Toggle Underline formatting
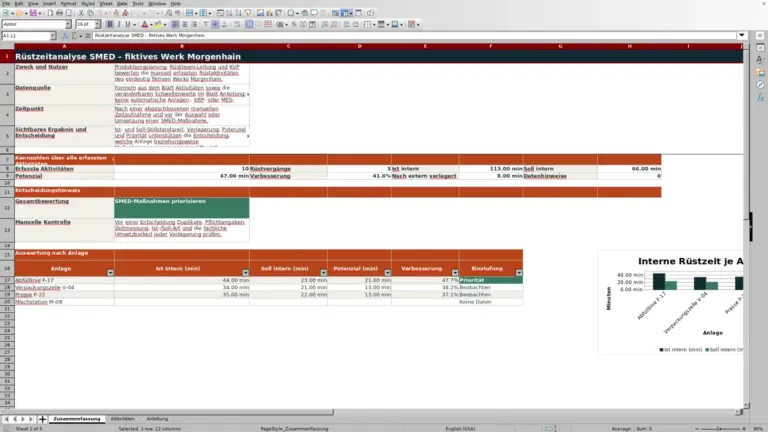 [x=128, y=24]
